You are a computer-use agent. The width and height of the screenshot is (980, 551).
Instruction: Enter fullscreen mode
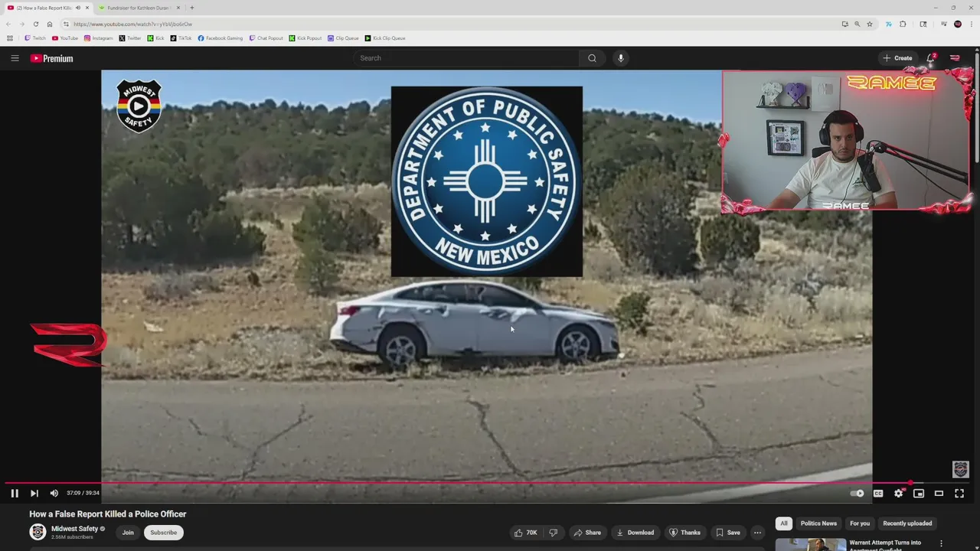pos(959,494)
